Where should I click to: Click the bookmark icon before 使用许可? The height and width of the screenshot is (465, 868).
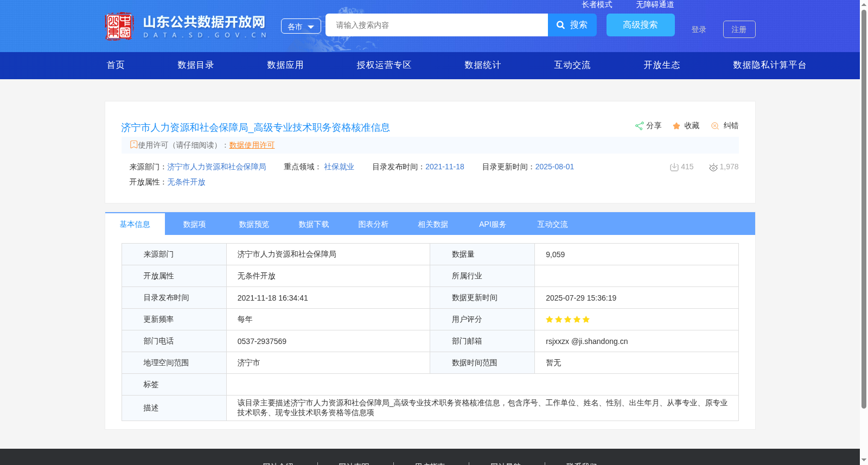(x=133, y=144)
